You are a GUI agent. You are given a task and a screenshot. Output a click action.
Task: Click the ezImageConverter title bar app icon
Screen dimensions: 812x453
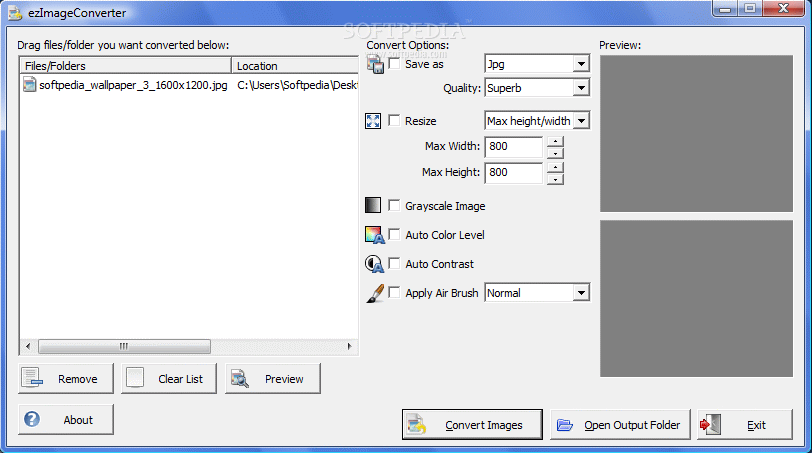click(16, 13)
